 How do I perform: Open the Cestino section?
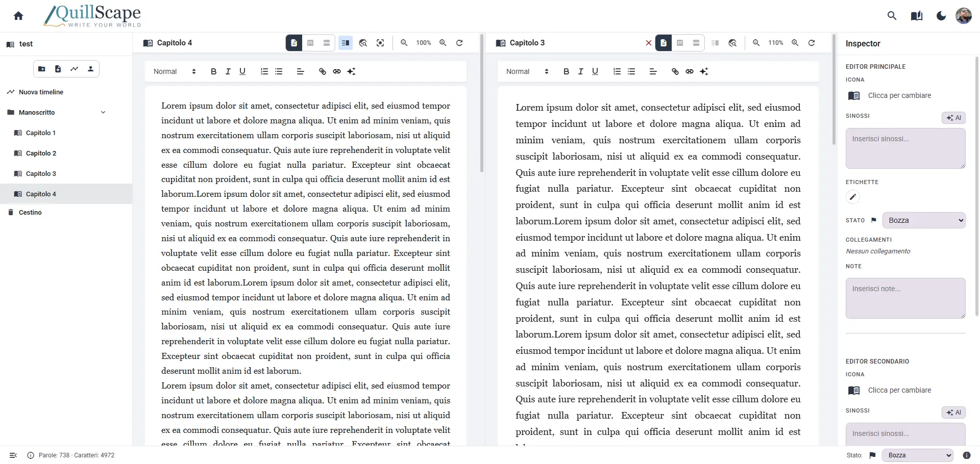pyautogui.click(x=30, y=213)
